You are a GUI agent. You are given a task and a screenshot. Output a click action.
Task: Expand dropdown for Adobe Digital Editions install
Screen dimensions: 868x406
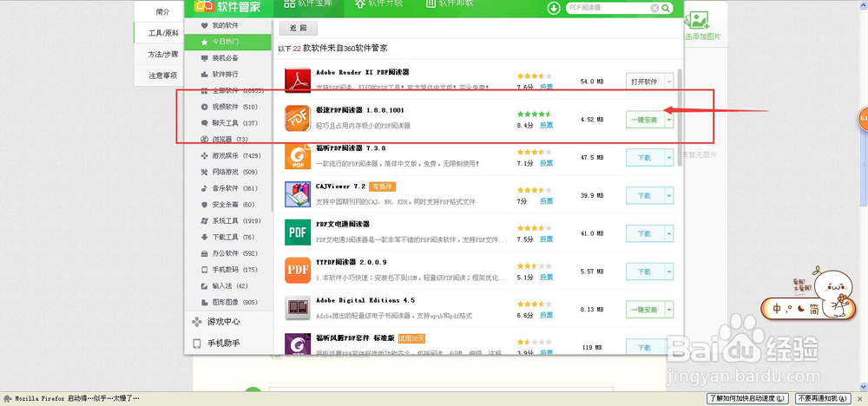coord(668,310)
